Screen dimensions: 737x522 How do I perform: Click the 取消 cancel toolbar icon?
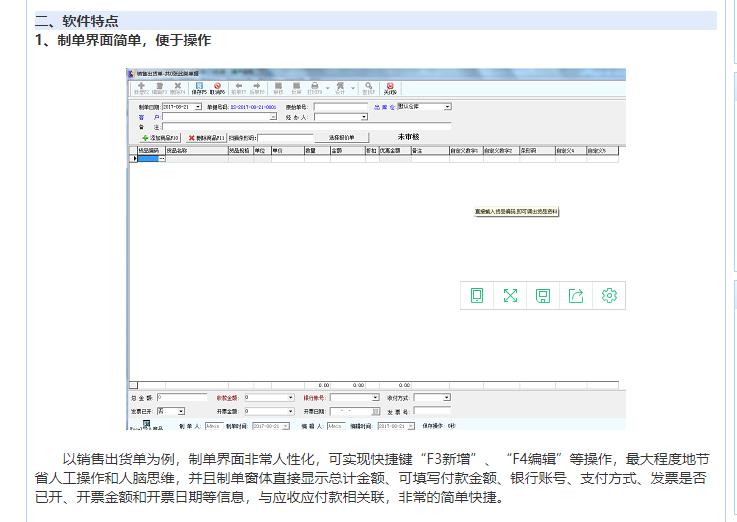tap(217, 88)
